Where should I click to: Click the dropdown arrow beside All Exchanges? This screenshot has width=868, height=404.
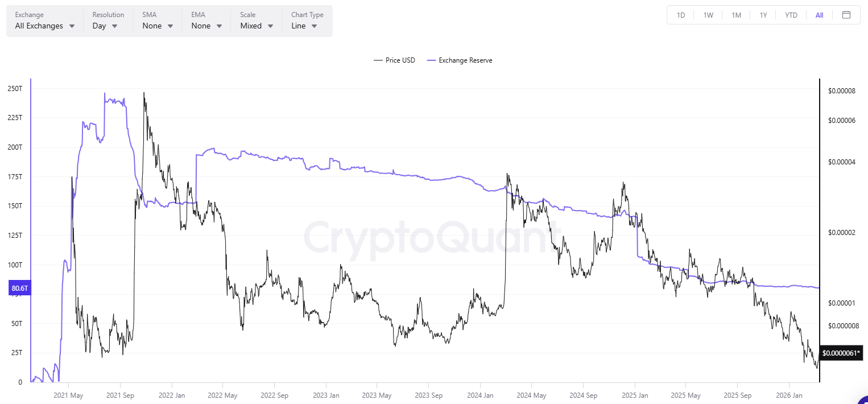tap(72, 26)
